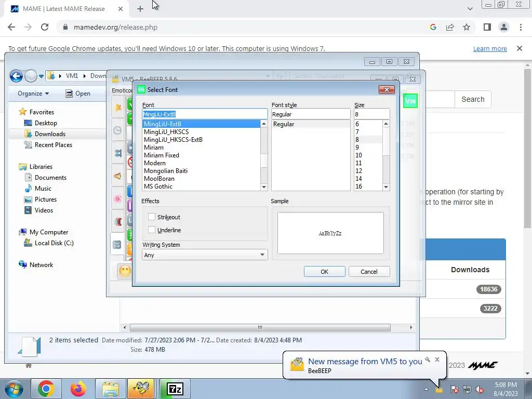532x399 pixels.
Task: Reload the mamedev.org page
Action: tap(45, 27)
